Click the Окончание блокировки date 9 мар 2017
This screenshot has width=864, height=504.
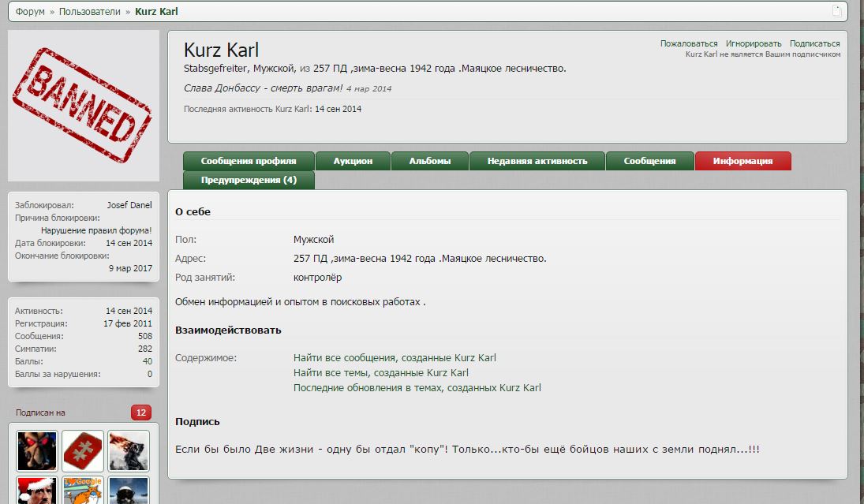coord(130,268)
